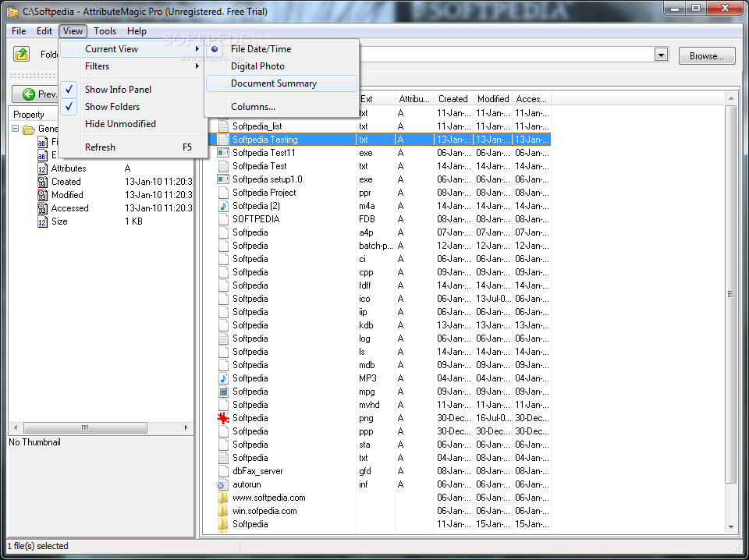Sort by the Attribu... column header
749x560 pixels.
[x=414, y=99]
